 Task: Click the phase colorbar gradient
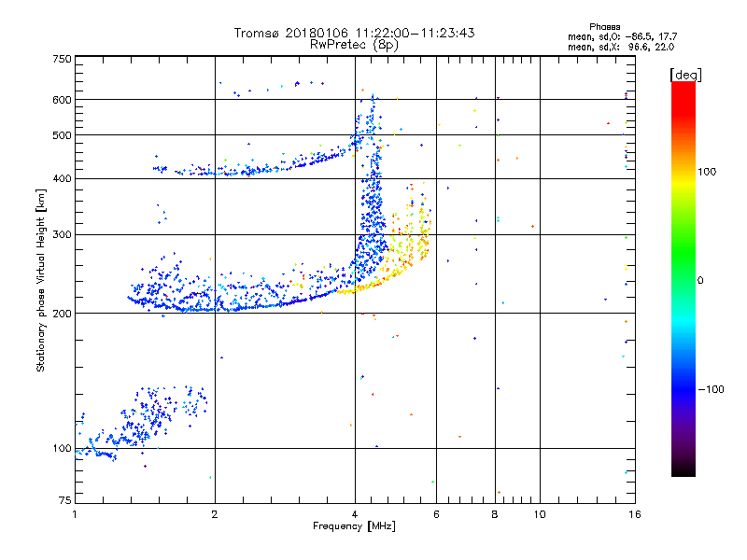(x=684, y=278)
